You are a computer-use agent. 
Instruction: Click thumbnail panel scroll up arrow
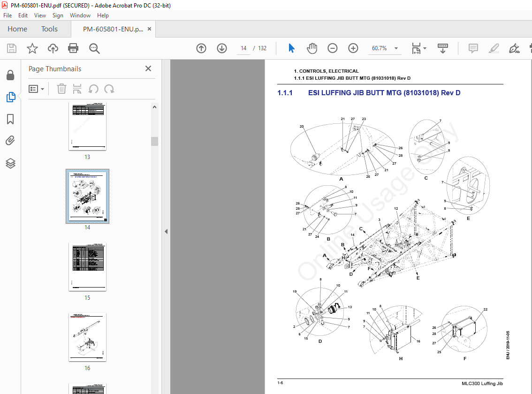(155, 107)
